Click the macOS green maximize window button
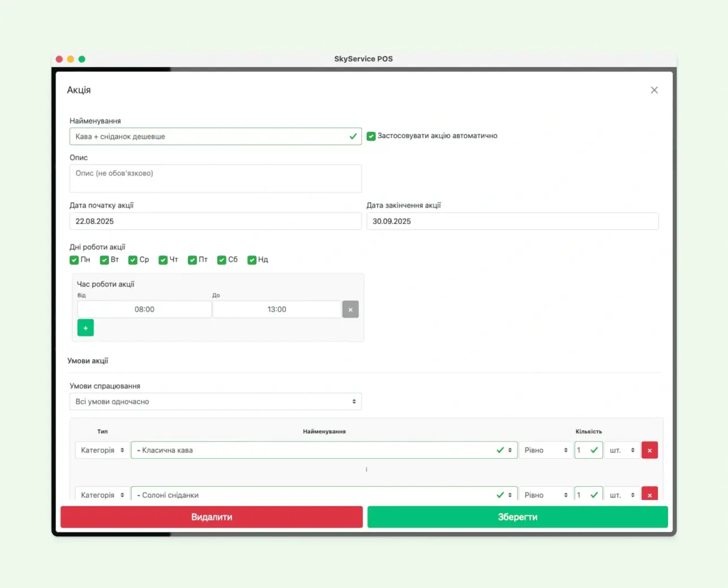The height and width of the screenshot is (588, 728). point(82,59)
